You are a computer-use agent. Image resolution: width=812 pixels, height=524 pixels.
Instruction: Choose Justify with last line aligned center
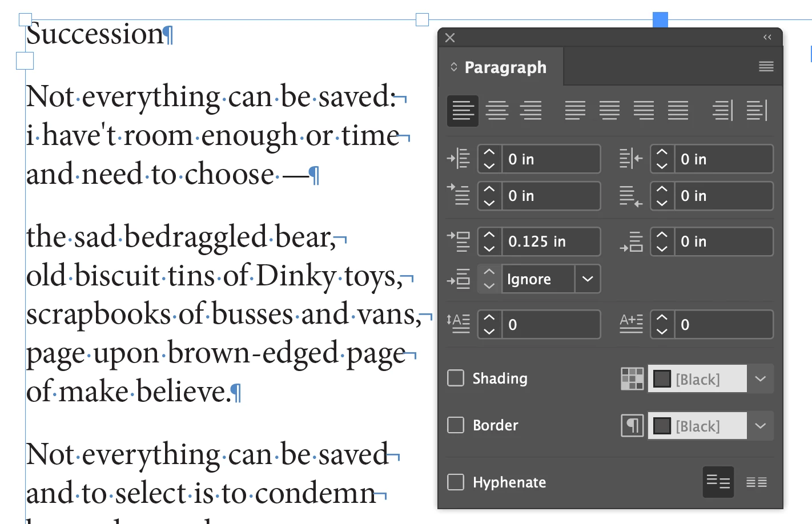609,111
